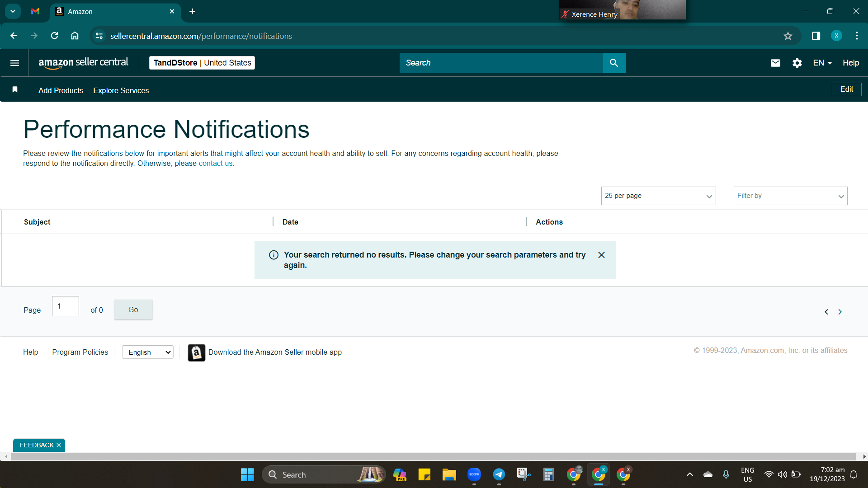868x488 pixels.
Task: Click Download the Amazon Seller mobile app
Action: coord(275,352)
